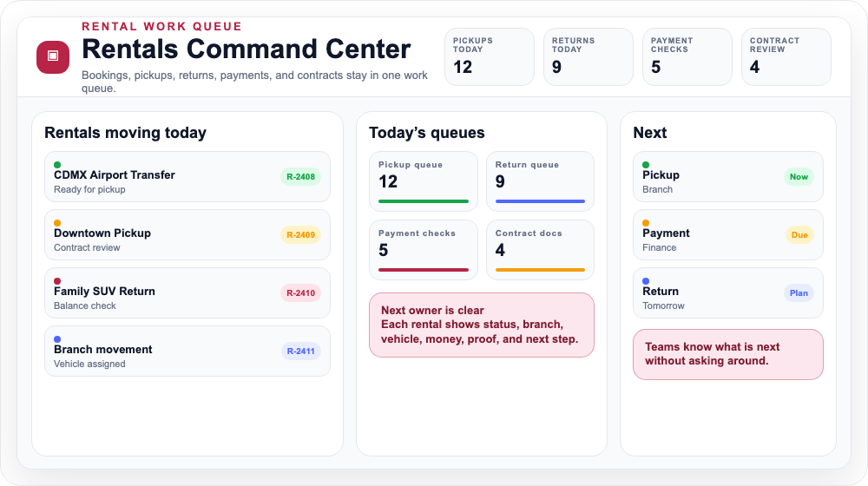Image resolution: width=868 pixels, height=486 pixels.
Task: Click blue status dot on Branch movement
Action: pyautogui.click(x=57, y=338)
